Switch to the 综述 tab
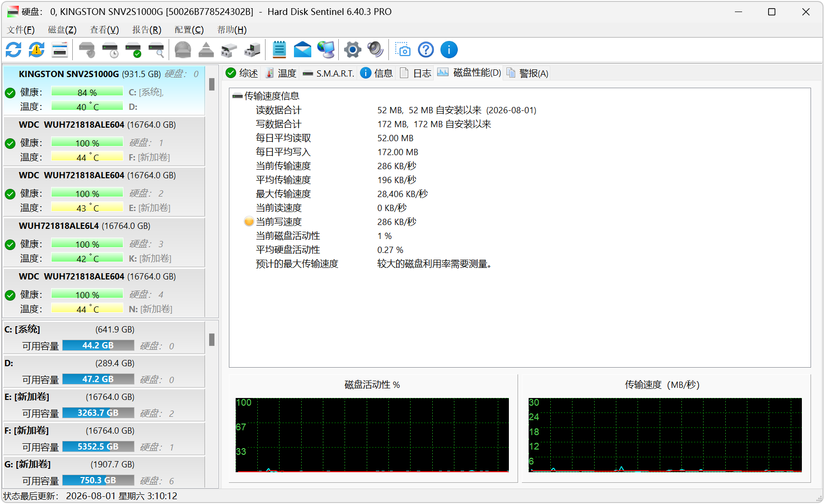 coord(242,73)
